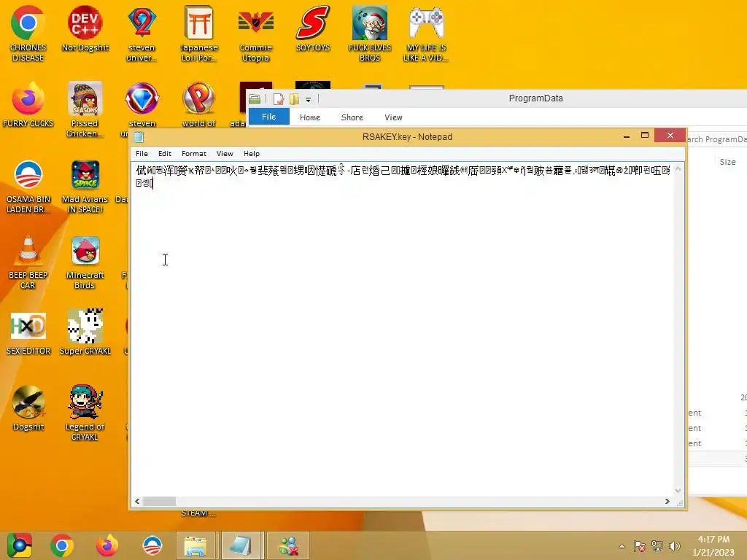Select the FUCK ELVES BROS icon
This screenshot has height=560, width=747.
[370, 34]
